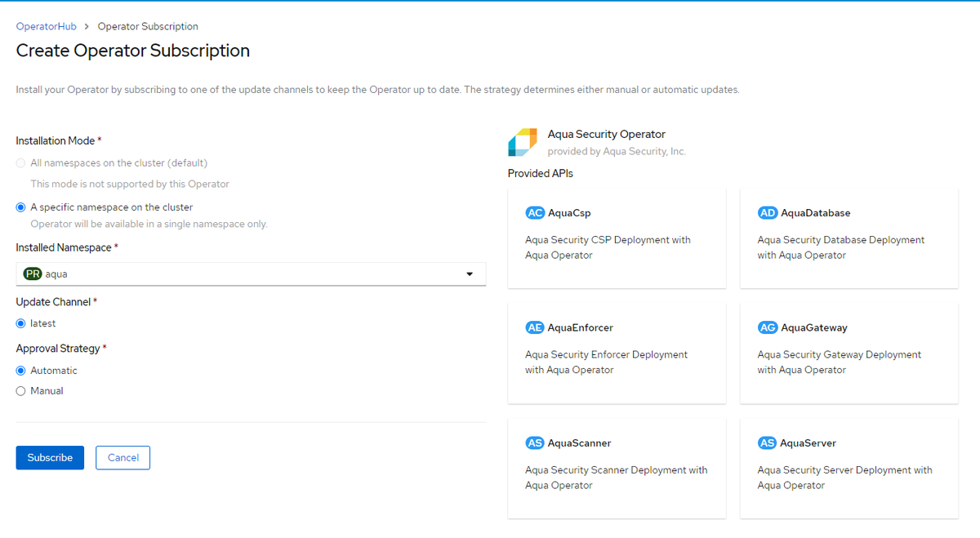980x538 pixels.
Task: Select the 'latest' update channel radio
Action: [x=21, y=323]
